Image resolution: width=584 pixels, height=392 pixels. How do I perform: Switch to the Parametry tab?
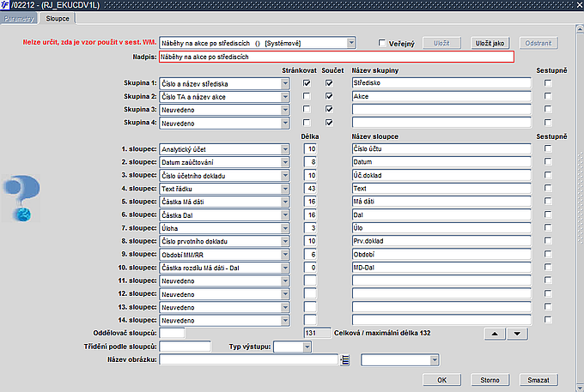coord(19,19)
